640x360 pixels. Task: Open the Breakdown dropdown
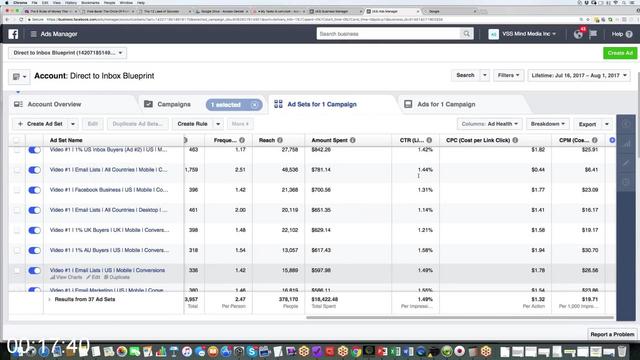[x=547, y=124]
